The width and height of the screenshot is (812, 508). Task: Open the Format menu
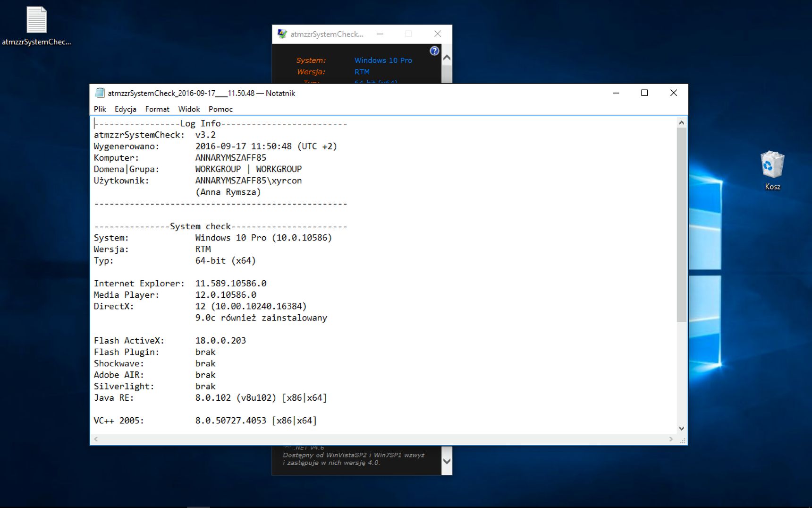pyautogui.click(x=157, y=109)
